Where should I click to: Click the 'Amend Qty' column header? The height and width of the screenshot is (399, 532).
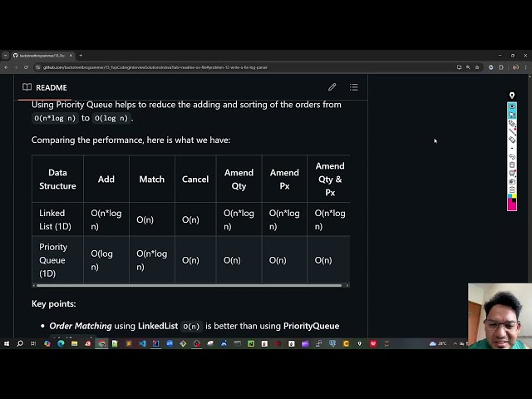pyautogui.click(x=239, y=180)
